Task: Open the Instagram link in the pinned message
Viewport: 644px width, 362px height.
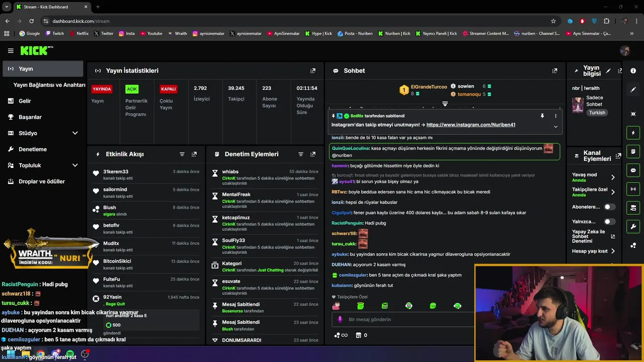Action: pyautogui.click(x=470, y=125)
